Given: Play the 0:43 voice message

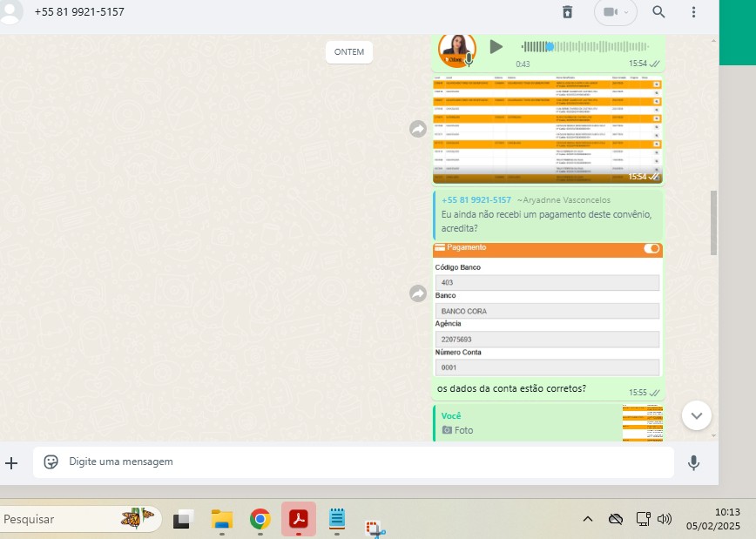Looking at the screenshot, I should coord(496,47).
